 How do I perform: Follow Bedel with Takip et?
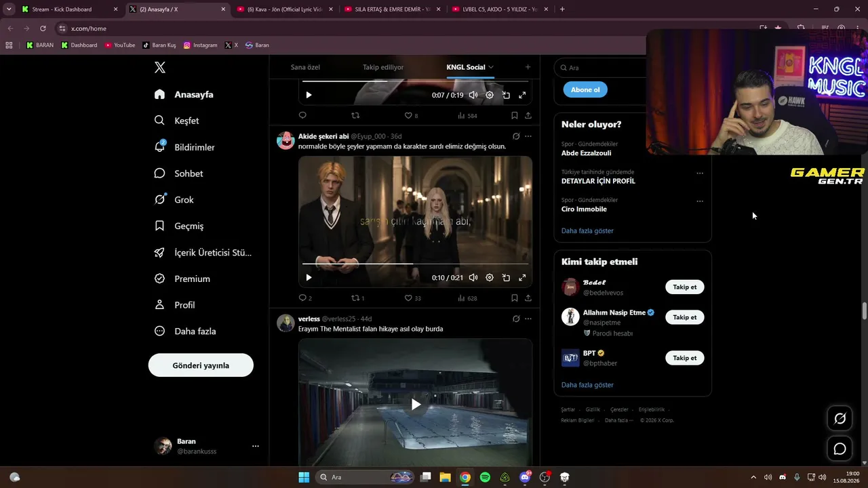pos(685,287)
